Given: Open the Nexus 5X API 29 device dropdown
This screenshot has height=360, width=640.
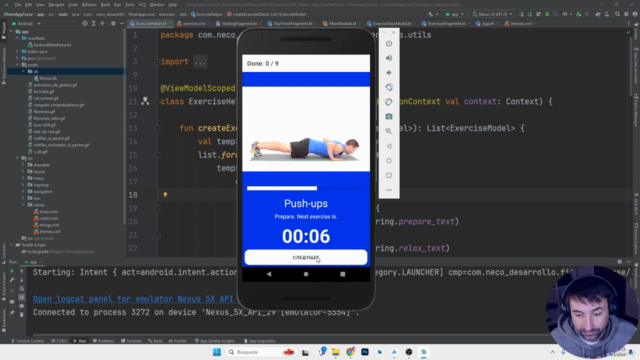Looking at the screenshot, I should [493, 14].
